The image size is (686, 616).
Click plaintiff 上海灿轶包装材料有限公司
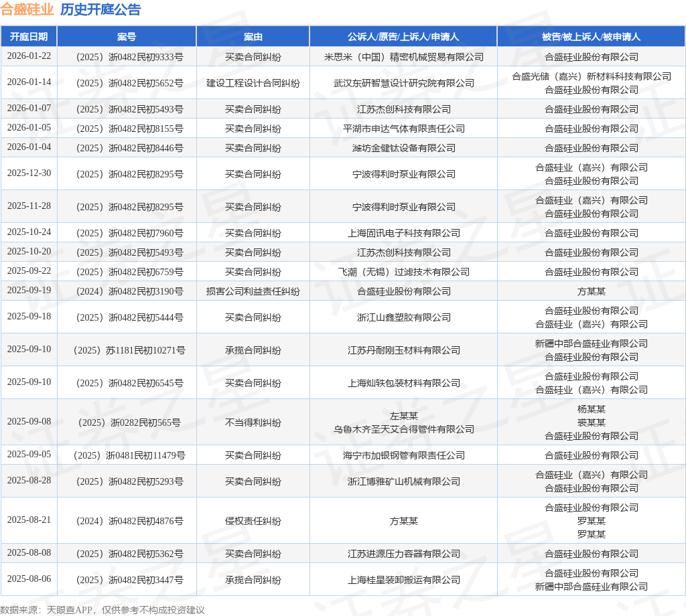tap(403, 383)
